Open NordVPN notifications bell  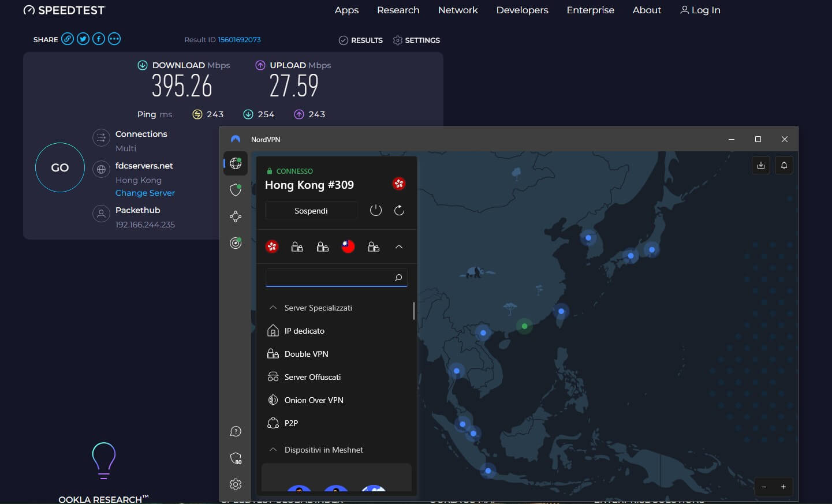(784, 165)
